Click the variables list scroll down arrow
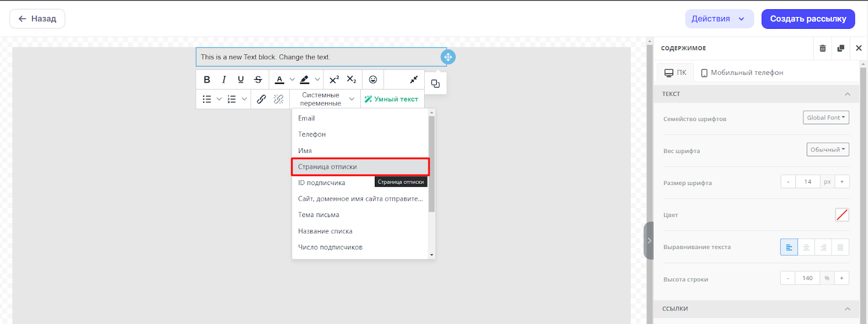 coord(432,255)
